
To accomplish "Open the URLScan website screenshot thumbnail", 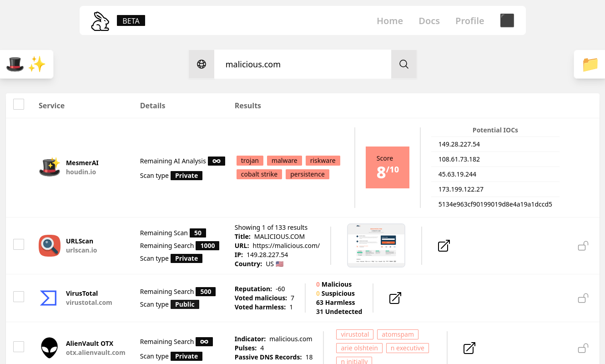I will [x=376, y=245].
